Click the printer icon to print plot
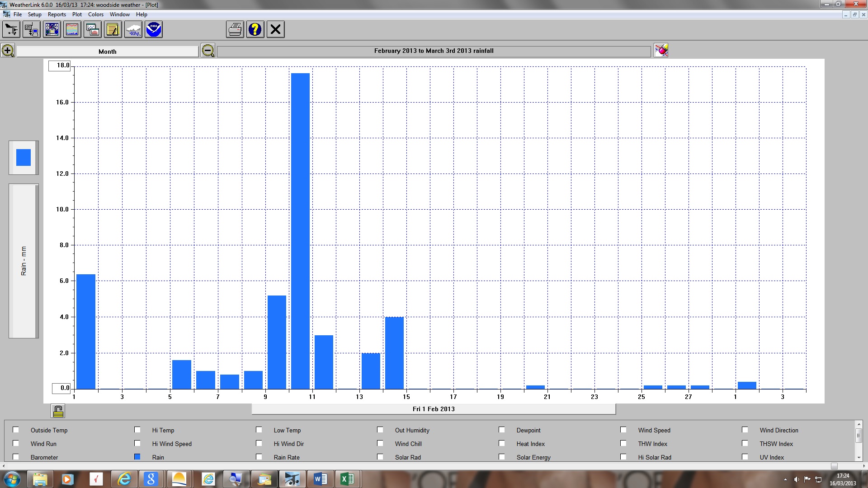This screenshot has width=868, height=488. (235, 30)
